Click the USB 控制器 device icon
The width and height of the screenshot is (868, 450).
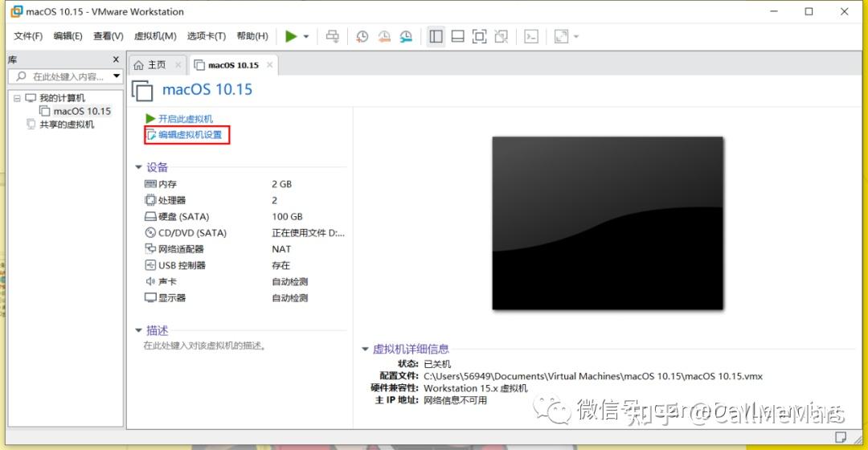click(x=150, y=265)
